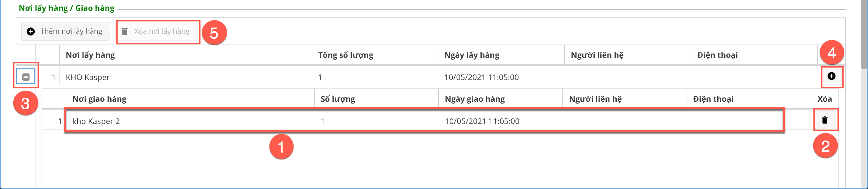Delete the kho Kasper 2 delivery row
This screenshot has width=868, height=189.
pos(825,120)
